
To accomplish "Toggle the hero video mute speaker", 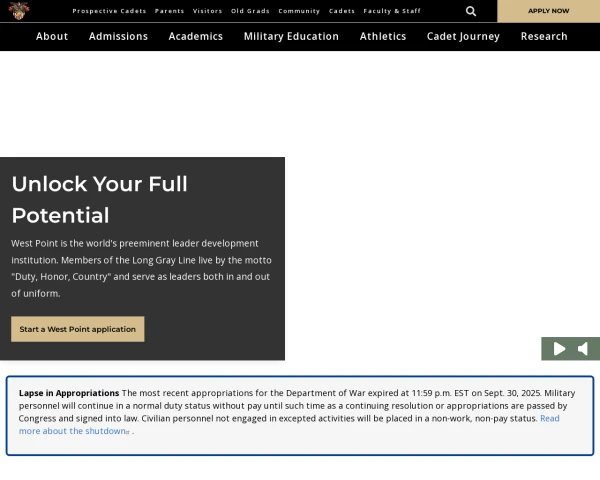I will [582, 348].
